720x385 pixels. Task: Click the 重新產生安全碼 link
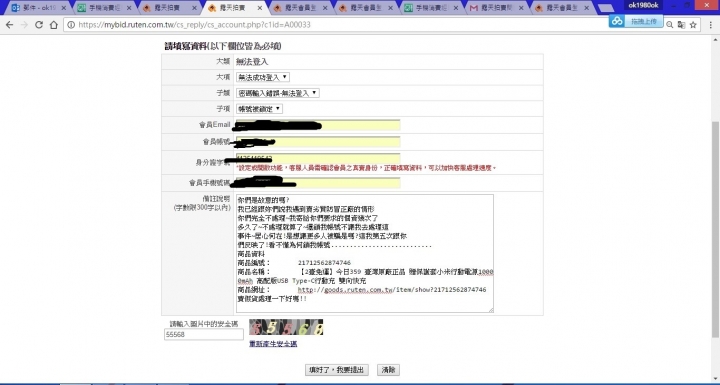click(x=273, y=344)
